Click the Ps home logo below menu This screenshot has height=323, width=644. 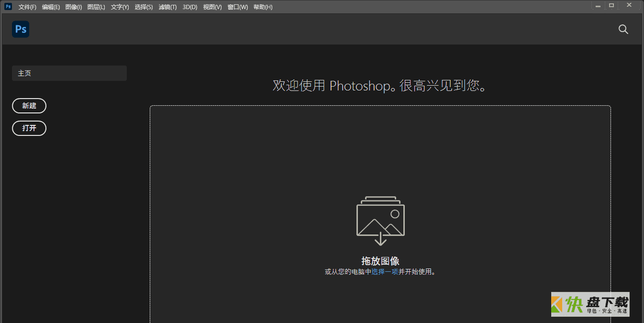click(x=21, y=29)
